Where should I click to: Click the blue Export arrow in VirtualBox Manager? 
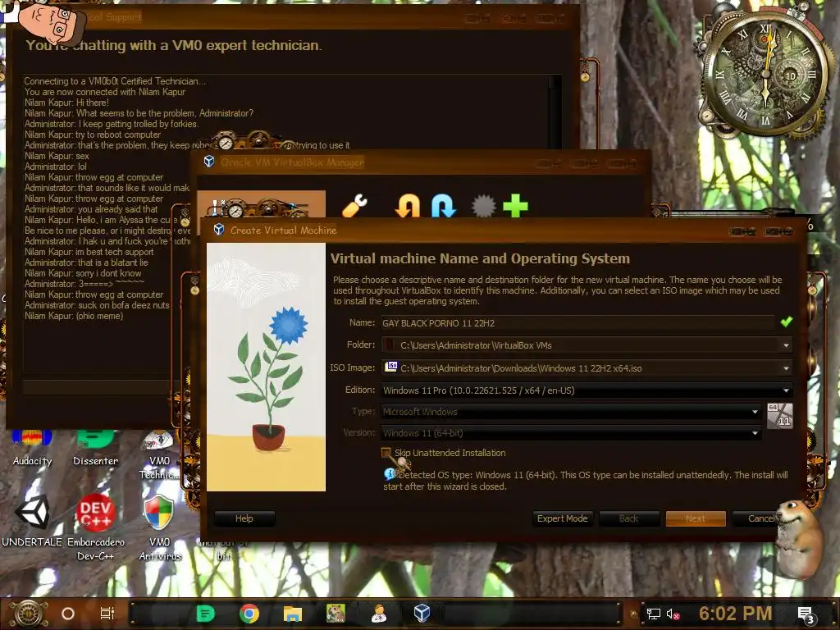(x=444, y=206)
